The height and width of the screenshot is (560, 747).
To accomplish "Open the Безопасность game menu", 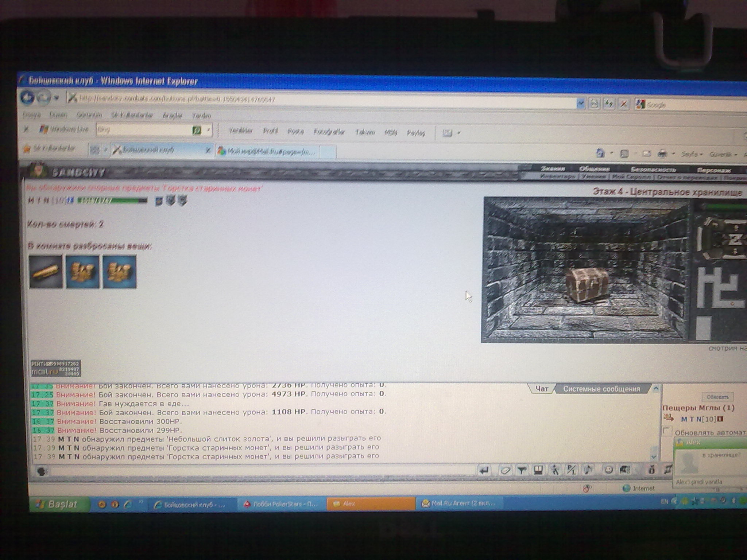I will pos(653,170).
